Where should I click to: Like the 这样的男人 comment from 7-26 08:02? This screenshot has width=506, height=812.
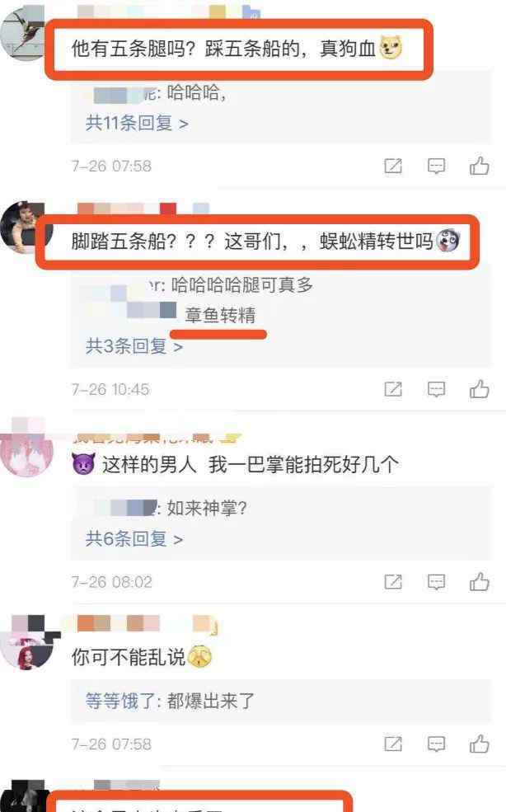coord(479,582)
